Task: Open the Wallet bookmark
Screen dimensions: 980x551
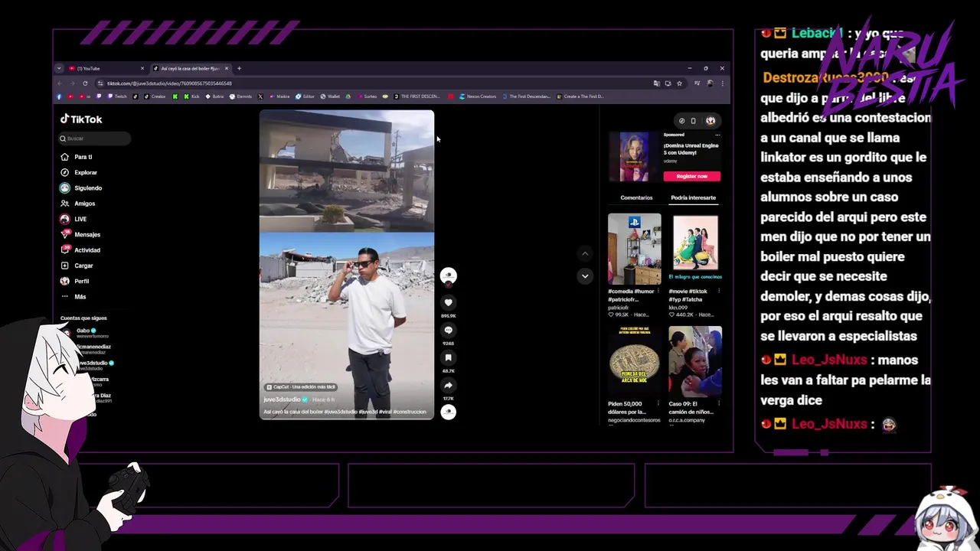Action: (330, 96)
